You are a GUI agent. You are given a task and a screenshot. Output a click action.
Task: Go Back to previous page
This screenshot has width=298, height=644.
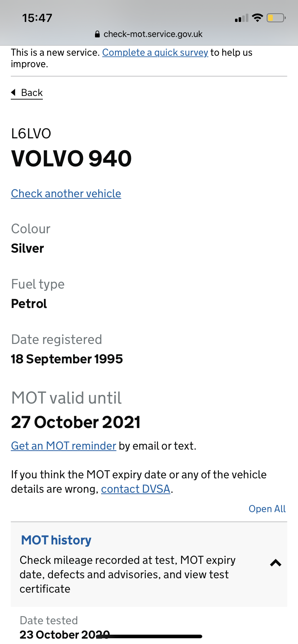(27, 93)
